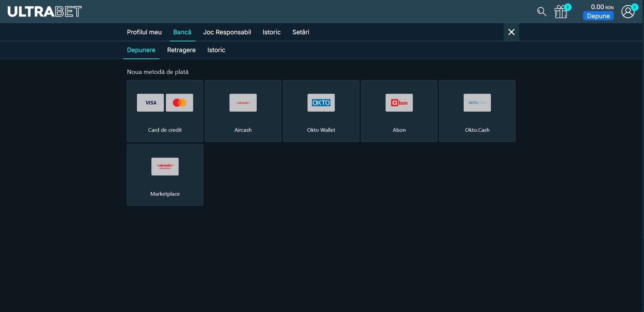Select the Bancă tab

[x=182, y=32]
